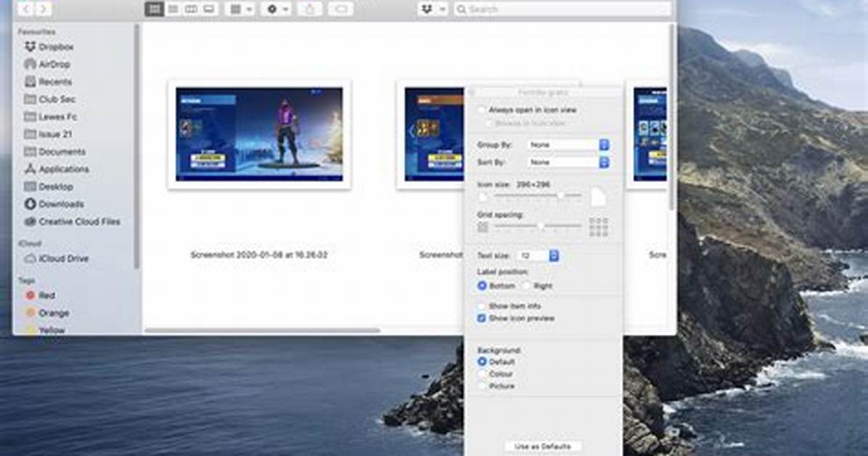
Task: Click the sidebar vertical scrollbar
Action: tap(136, 147)
